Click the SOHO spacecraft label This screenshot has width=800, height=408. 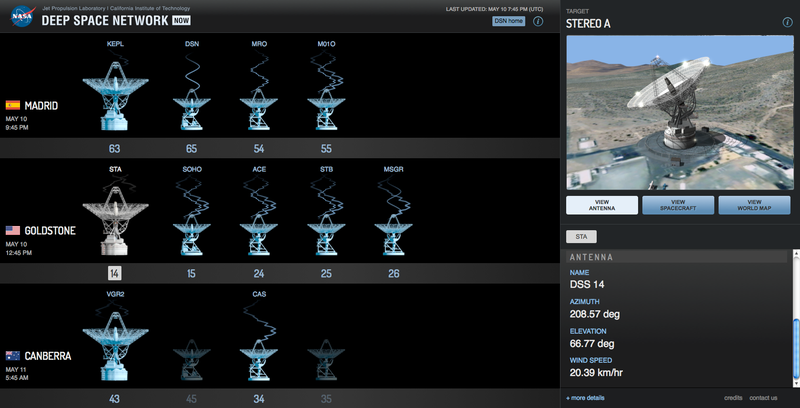[x=192, y=169]
